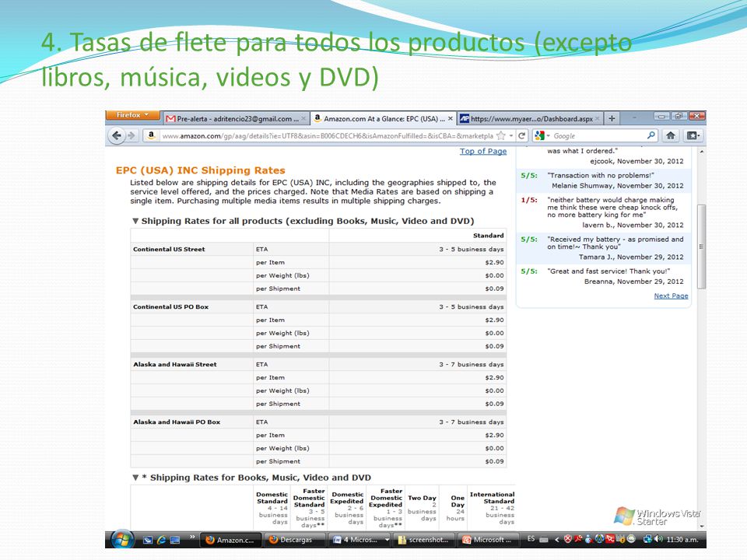This screenshot has width=747, height=560.
Task: Open a new tab with plus button
Action: [x=612, y=118]
